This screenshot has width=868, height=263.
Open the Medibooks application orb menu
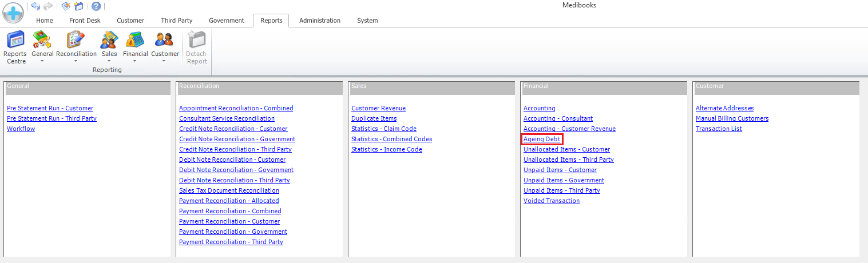point(13,13)
